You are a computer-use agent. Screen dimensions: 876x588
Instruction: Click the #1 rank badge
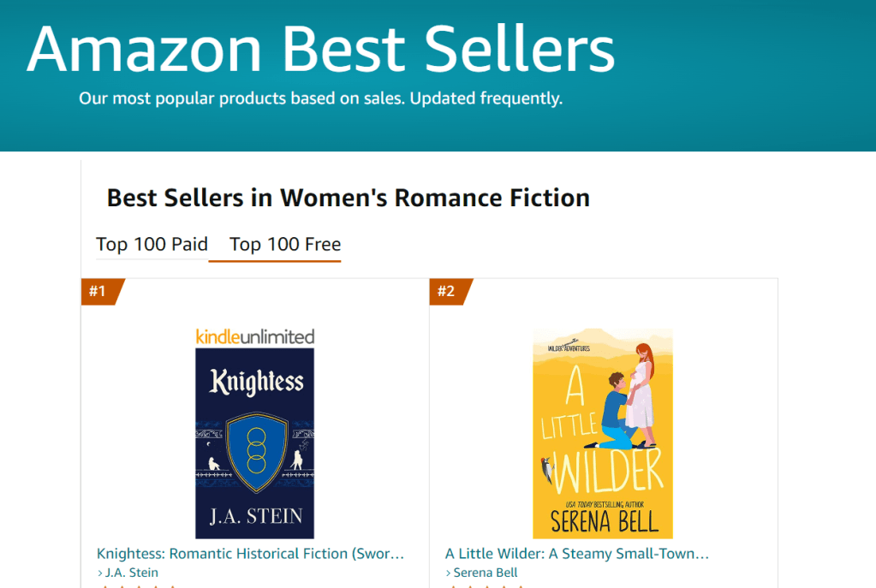tap(98, 291)
